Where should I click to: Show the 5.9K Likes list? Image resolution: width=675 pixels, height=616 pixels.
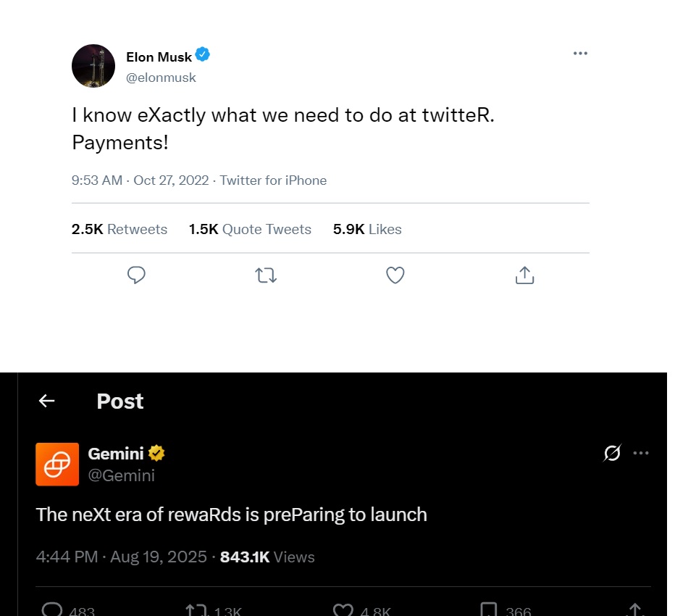[367, 229]
